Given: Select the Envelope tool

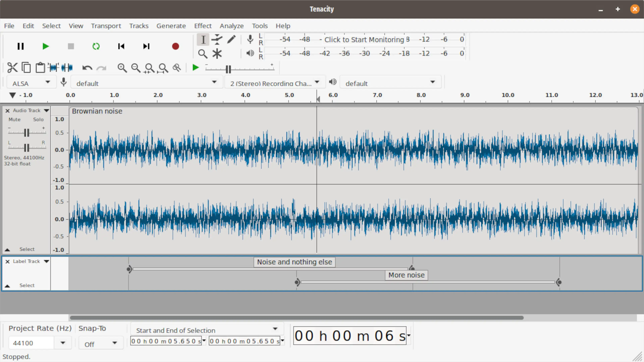Looking at the screenshot, I should tap(217, 39).
